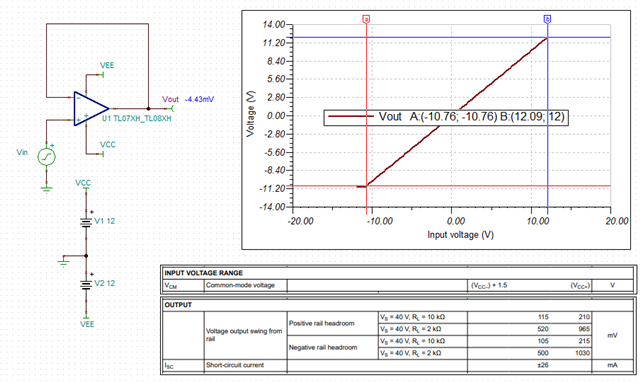Click the (Vcc-) + 1.5 cell

click(489, 285)
